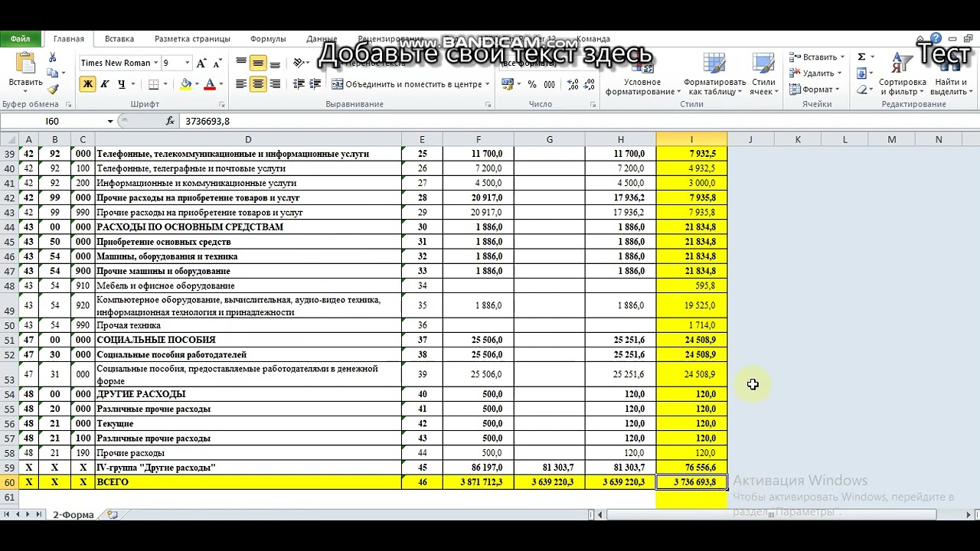Screen dimensions: 980x551
Task: Apply borders using the borders icon
Action: point(153,84)
